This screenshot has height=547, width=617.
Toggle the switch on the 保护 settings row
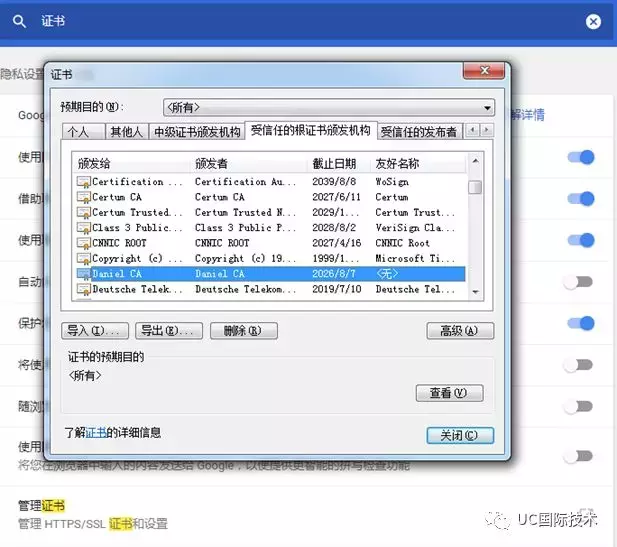[581, 323]
